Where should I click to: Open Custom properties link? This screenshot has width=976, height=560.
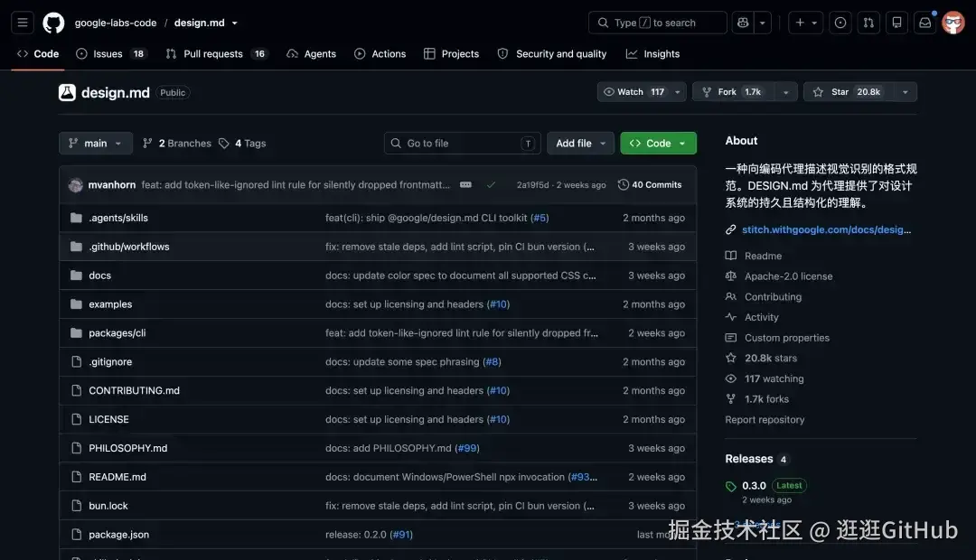787,338
